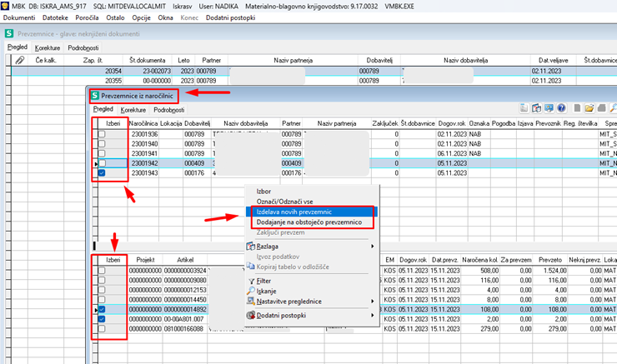Open Dodatni postopki in the main menu bar
This screenshot has height=364, width=617.
pyautogui.click(x=231, y=17)
